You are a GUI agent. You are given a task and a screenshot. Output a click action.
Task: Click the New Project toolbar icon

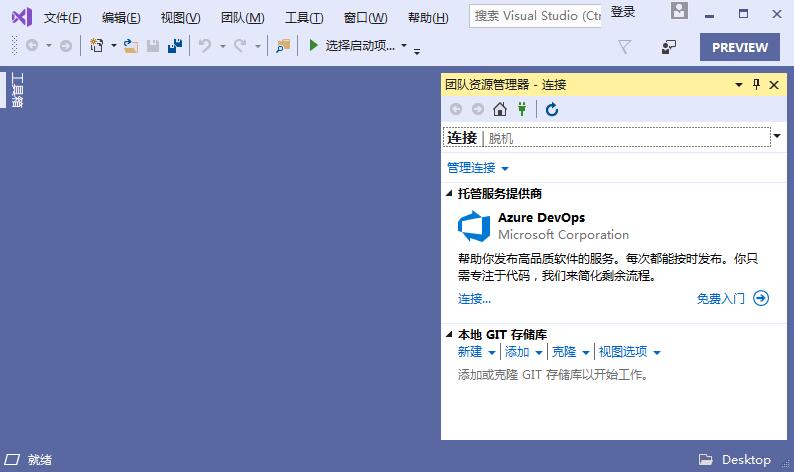pyautogui.click(x=97, y=46)
